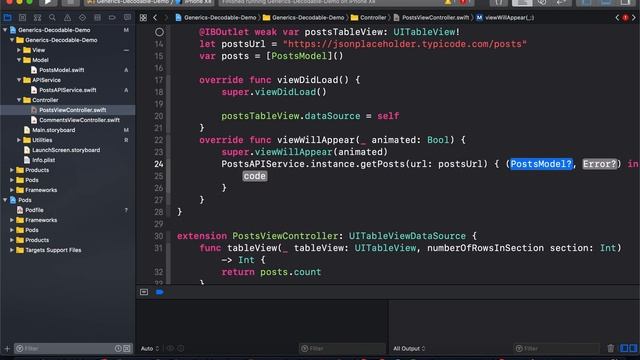Image resolution: width=640 pixels, height=360 pixels.
Task: Go forward in editor history
Action: tap(166, 18)
